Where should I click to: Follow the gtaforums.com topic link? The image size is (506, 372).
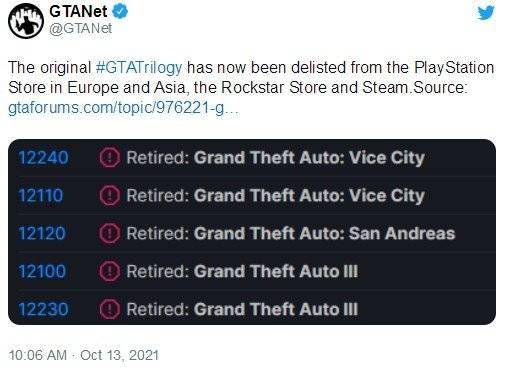tap(123, 108)
